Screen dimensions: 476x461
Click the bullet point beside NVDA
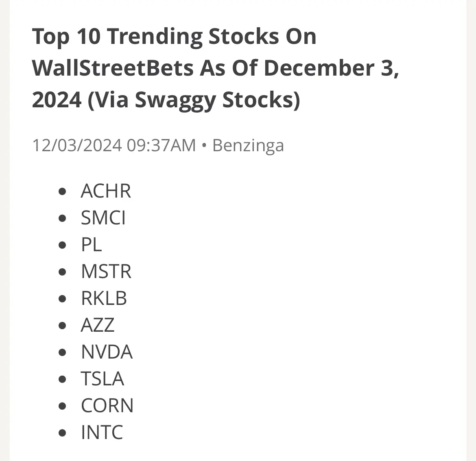pos(62,352)
